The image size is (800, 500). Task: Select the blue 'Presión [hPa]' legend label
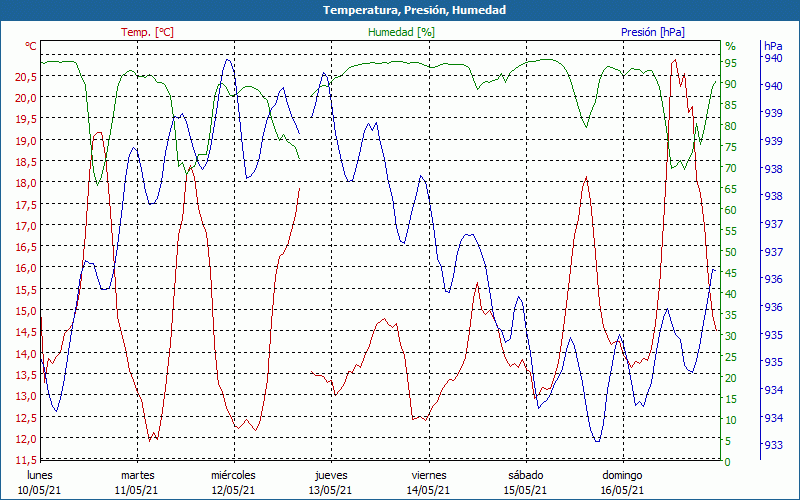tap(653, 32)
